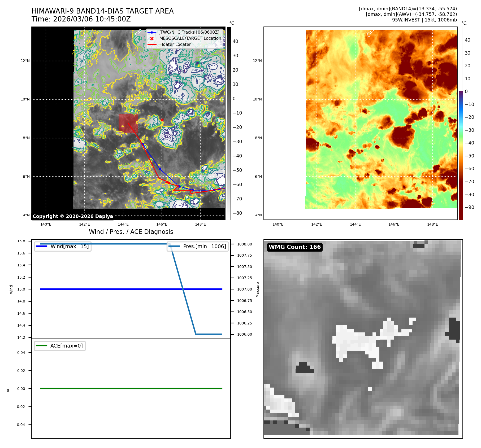Image resolution: width=481 pixels, height=448 pixels.
Task: Click the Wind[max=15] legend entry
Action: click(63, 246)
